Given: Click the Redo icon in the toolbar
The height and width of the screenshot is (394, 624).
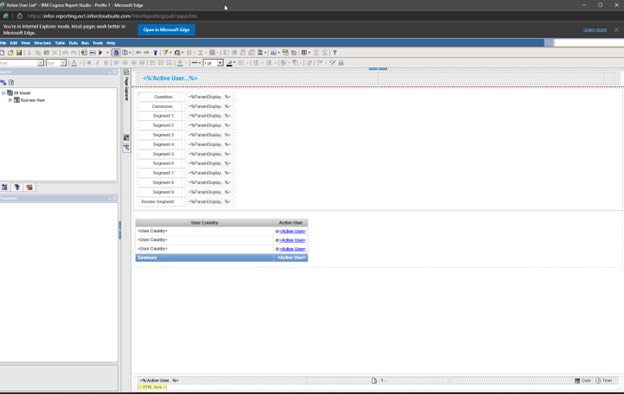Looking at the screenshot, I should 74,53.
